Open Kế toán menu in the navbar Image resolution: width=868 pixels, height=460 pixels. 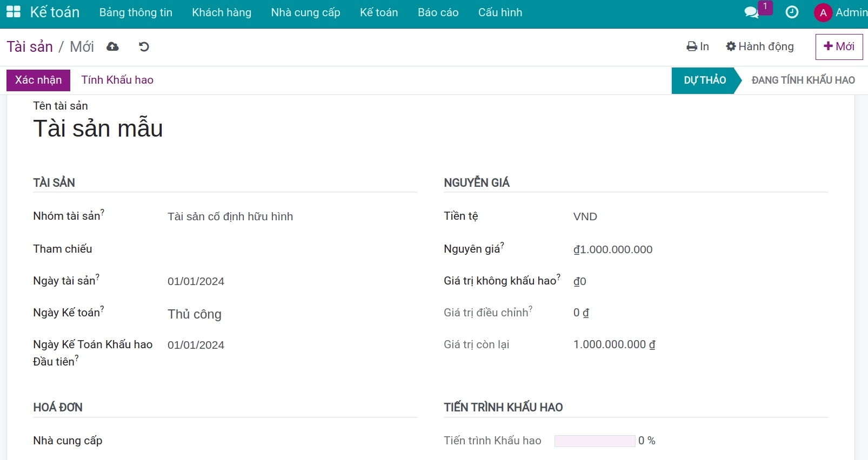coord(379,12)
